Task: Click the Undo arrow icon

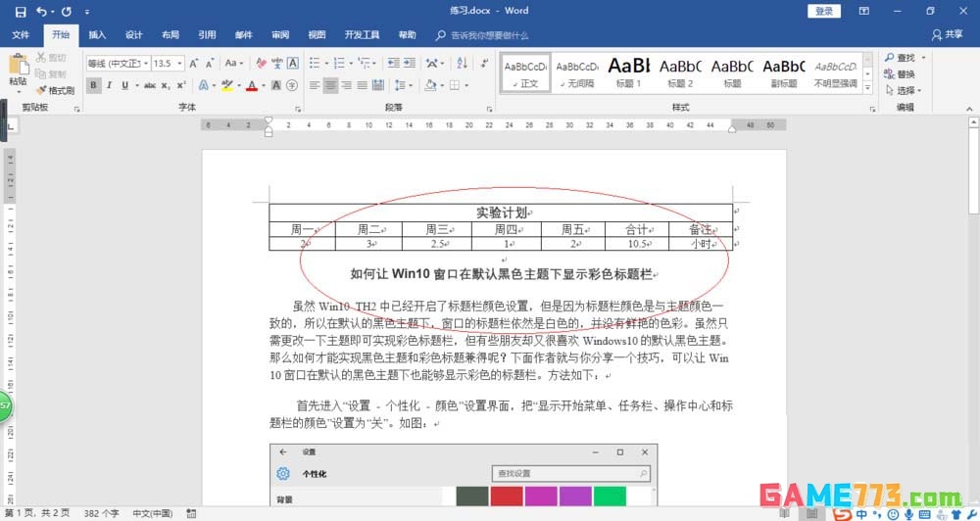Action: point(42,12)
